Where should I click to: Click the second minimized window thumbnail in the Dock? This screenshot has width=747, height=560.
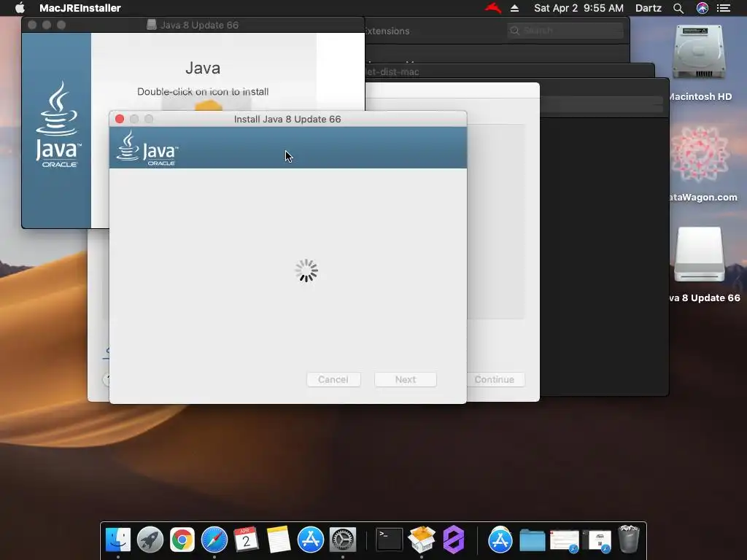pyautogui.click(x=597, y=540)
